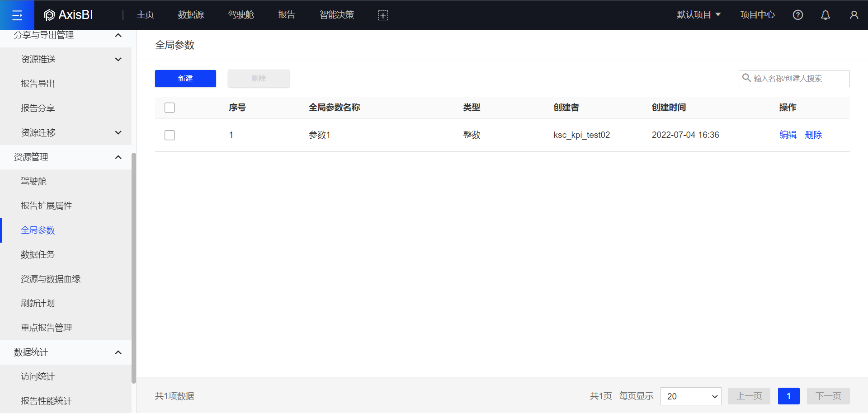
Task: Toggle the hamburger sidebar menu icon
Action: (x=17, y=15)
